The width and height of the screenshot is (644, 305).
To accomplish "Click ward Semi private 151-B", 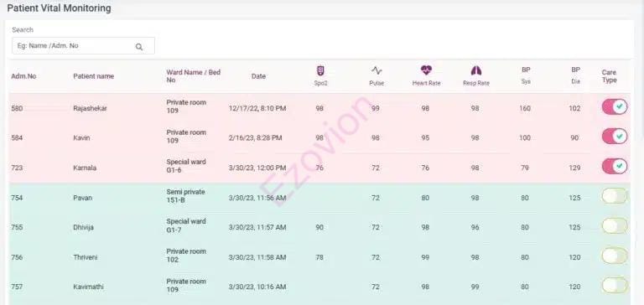I will tap(185, 196).
